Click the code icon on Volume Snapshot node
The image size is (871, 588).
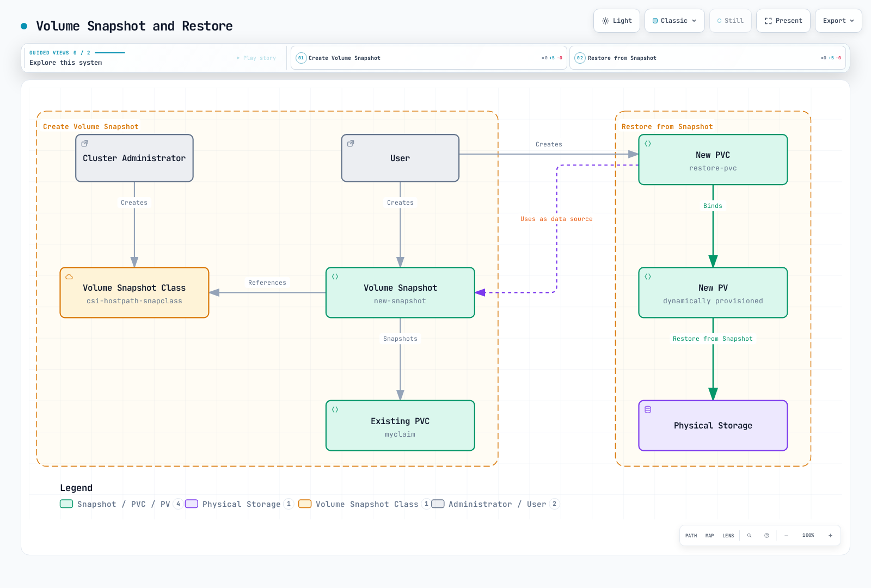pos(335,277)
